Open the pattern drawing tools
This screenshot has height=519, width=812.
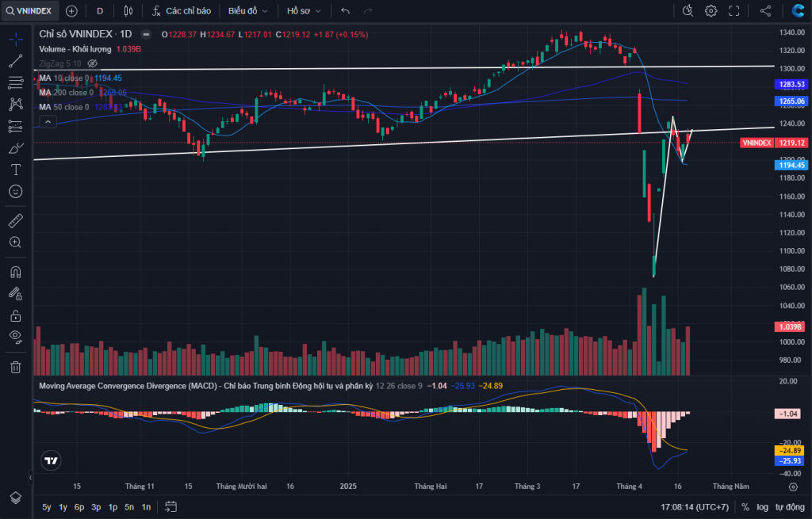(16, 104)
